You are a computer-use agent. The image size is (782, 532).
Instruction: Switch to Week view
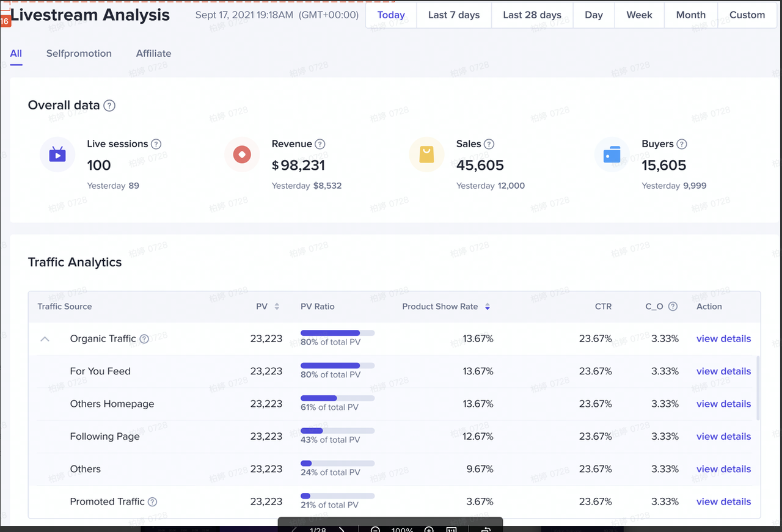click(640, 15)
